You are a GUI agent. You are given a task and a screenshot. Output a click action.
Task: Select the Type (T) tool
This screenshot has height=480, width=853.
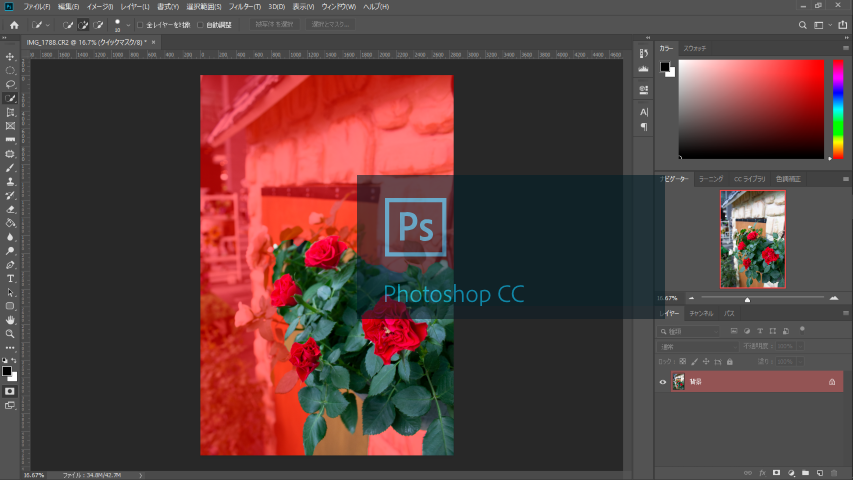tap(10, 278)
